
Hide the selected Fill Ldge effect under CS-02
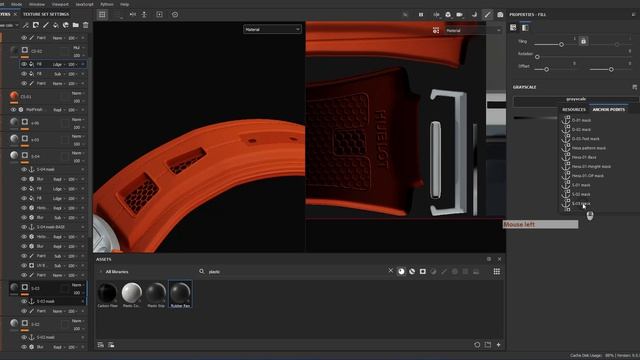point(24,64)
